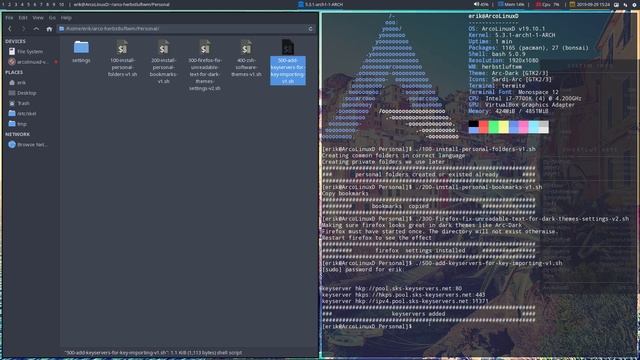This screenshot has height=360, width=640.
Task: Open Desktop in the Places sidebar
Action: [22, 93]
